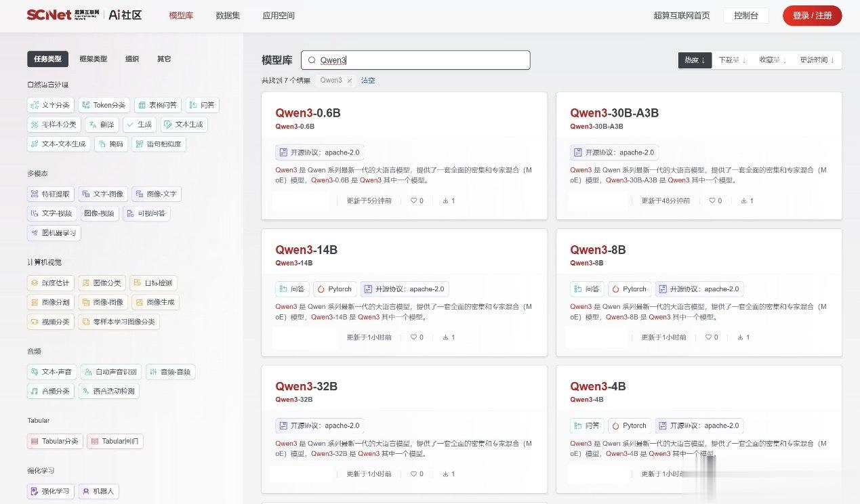The width and height of the screenshot is (860, 504).
Task: Sort results by 收藏量
Action: point(773,60)
